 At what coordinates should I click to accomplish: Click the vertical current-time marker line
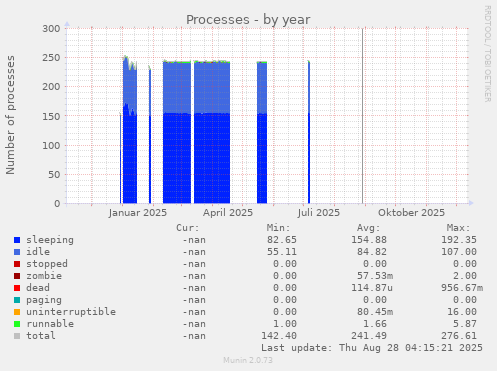pos(363,116)
